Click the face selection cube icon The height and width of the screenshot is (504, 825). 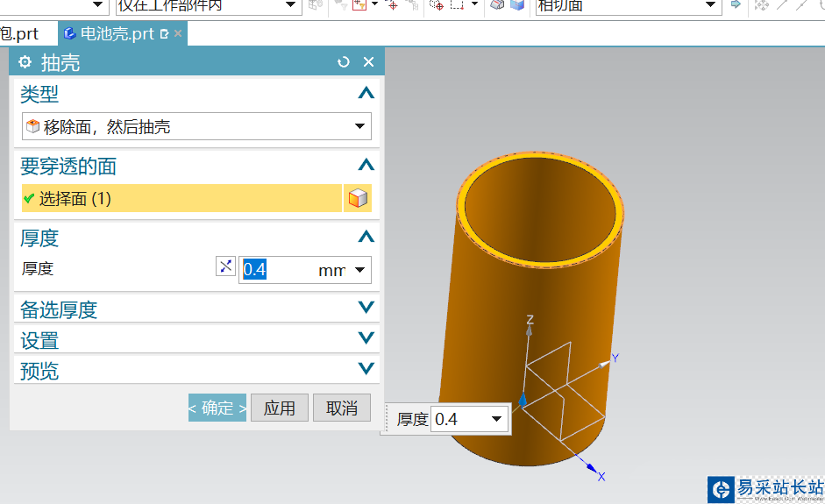point(358,198)
